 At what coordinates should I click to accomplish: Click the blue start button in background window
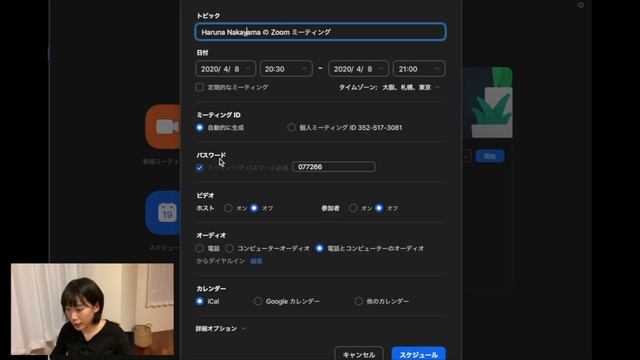[x=490, y=156]
